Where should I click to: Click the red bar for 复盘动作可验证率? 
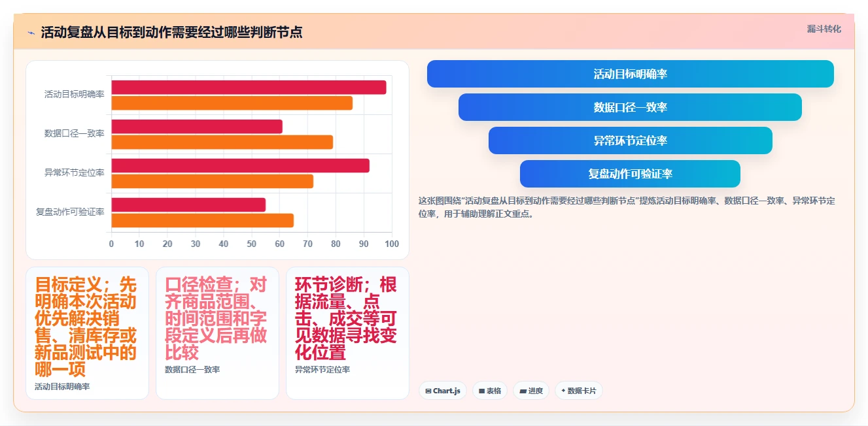188,205
